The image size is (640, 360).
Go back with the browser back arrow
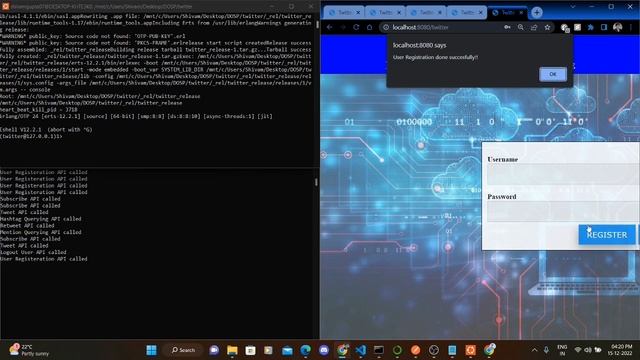[x=329, y=27]
